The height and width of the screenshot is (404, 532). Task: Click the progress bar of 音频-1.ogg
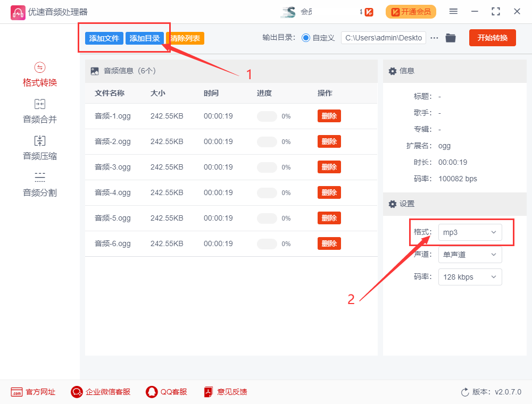267,116
